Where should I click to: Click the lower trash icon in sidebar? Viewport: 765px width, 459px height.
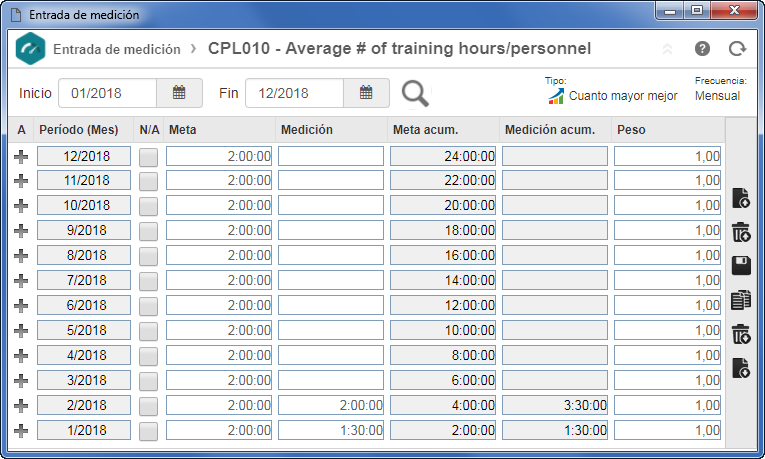click(741, 334)
